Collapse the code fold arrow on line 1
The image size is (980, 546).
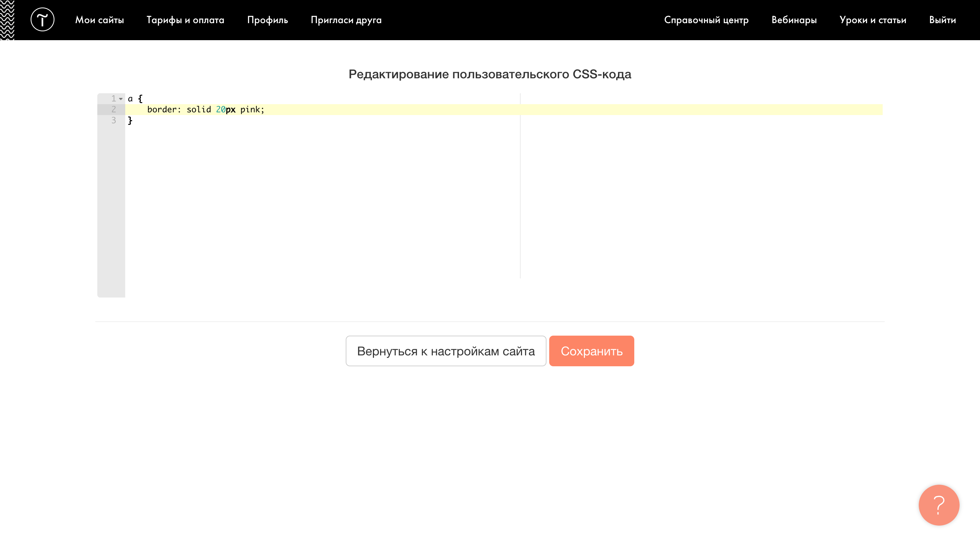[121, 99]
